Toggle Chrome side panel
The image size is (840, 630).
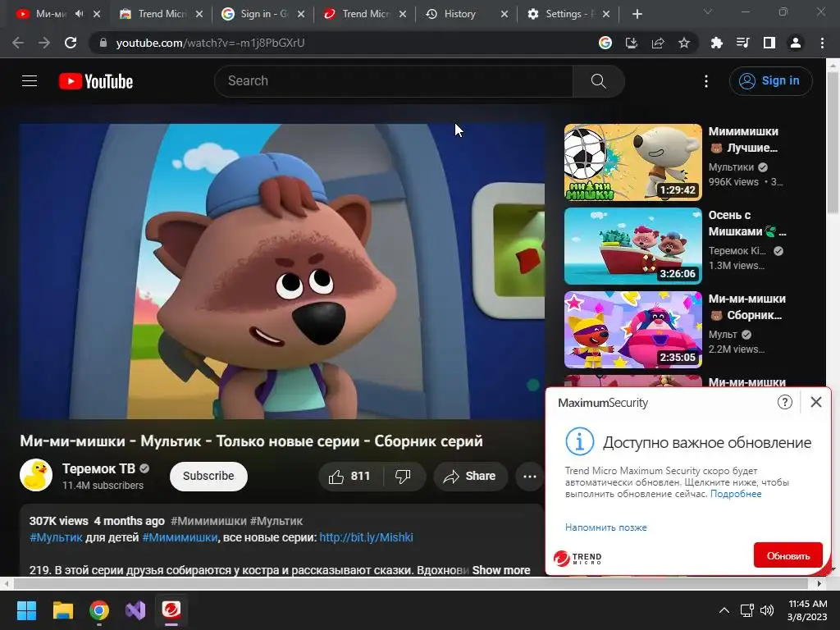pyautogui.click(x=769, y=43)
